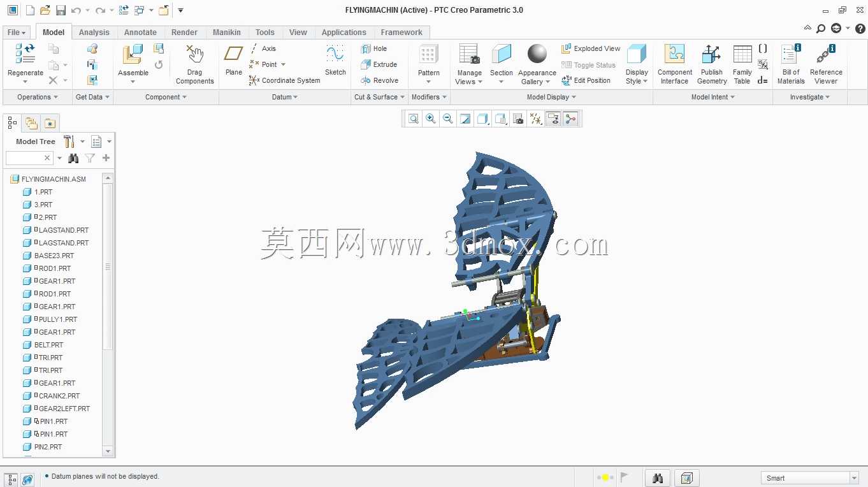Select the Revolve tool
The image size is (868, 487).
click(379, 80)
